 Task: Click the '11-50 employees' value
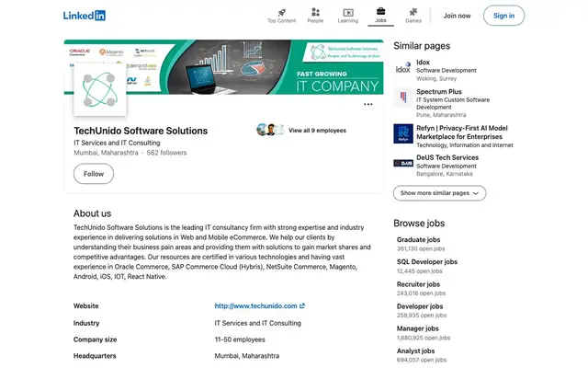(x=240, y=339)
